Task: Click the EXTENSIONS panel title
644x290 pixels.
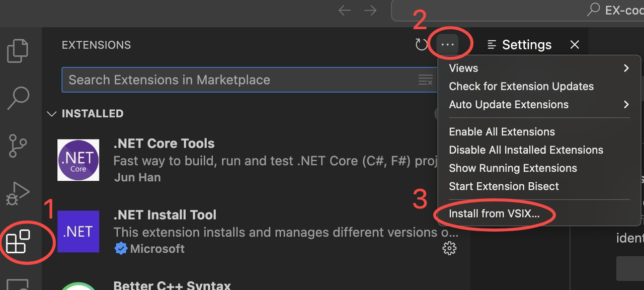Action: pos(96,45)
